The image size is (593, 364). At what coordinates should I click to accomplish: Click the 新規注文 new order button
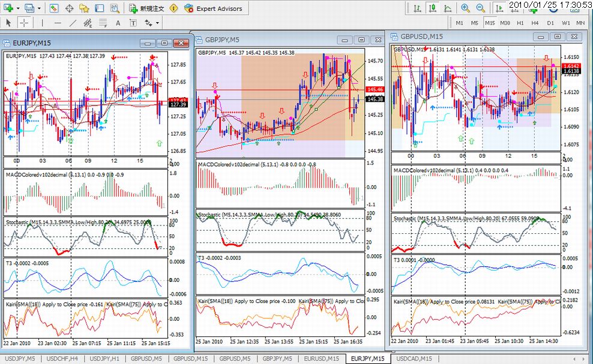pos(146,8)
